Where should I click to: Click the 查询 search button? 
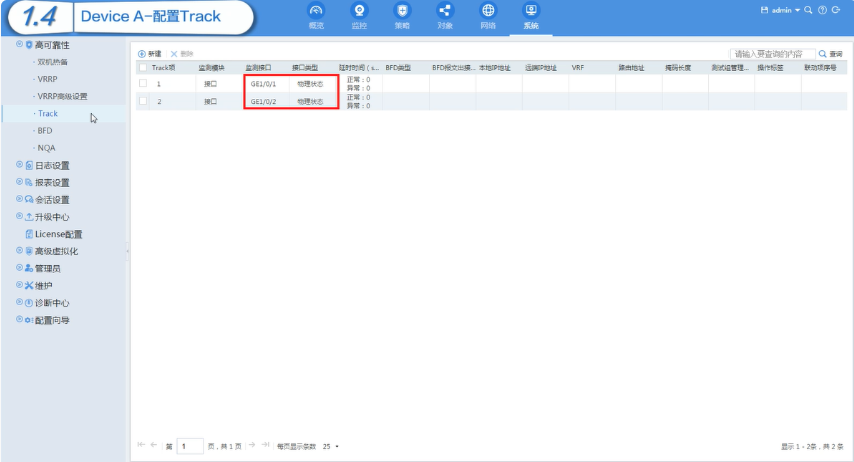(831, 54)
